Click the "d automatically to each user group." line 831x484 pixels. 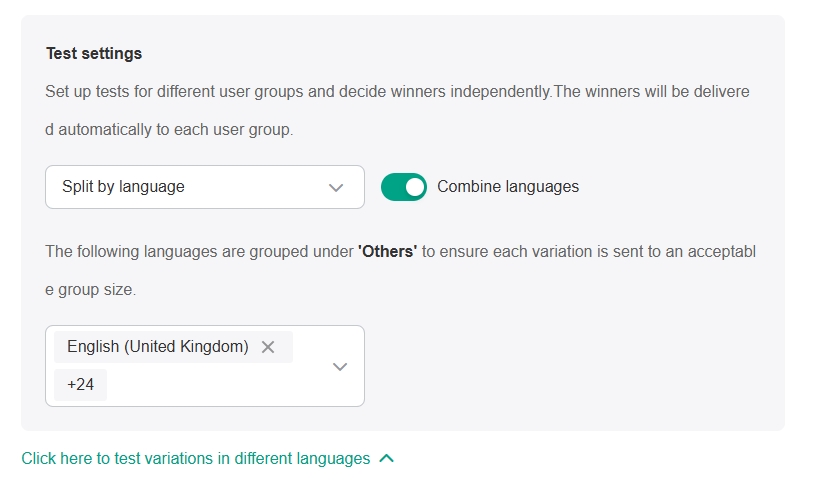169,130
